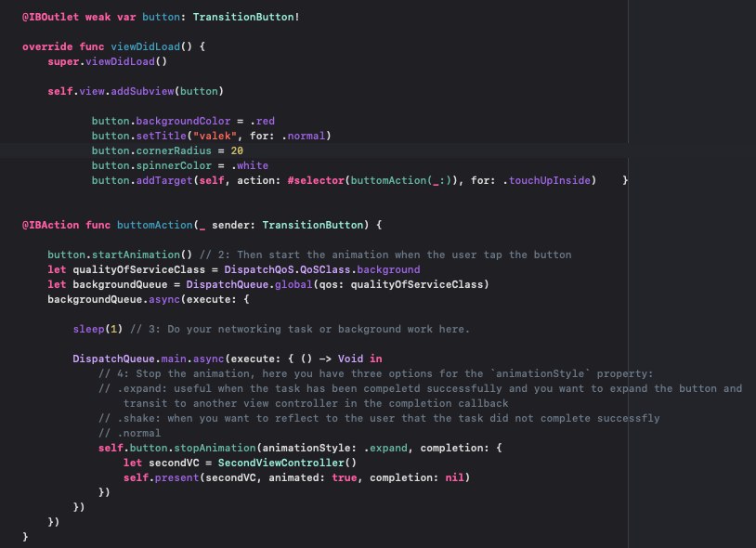Click the ".white" color value
This screenshot has width=756, height=548.
coord(249,166)
